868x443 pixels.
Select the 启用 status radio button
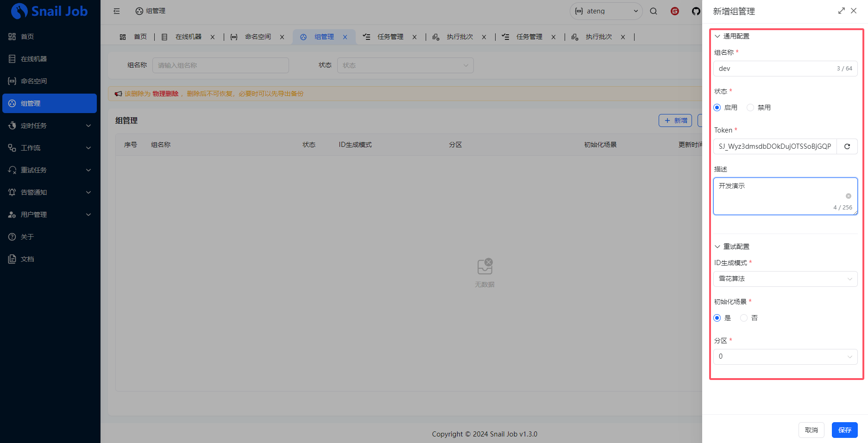(x=717, y=108)
